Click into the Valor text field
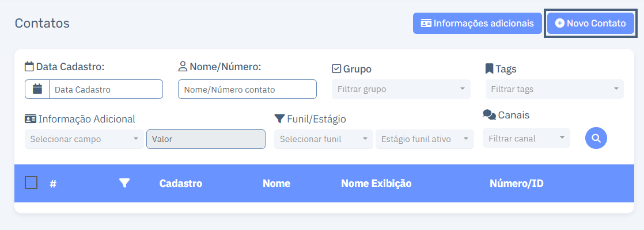 [206, 139]
